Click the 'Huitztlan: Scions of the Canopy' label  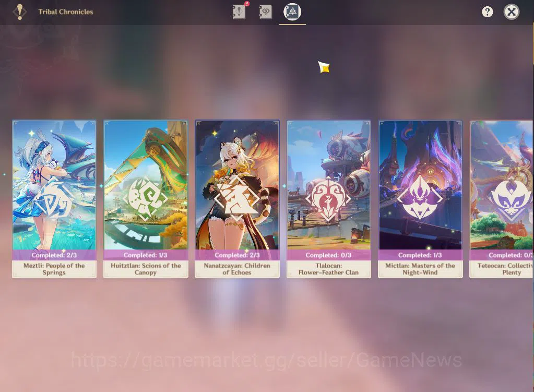[x=146, y=269]
